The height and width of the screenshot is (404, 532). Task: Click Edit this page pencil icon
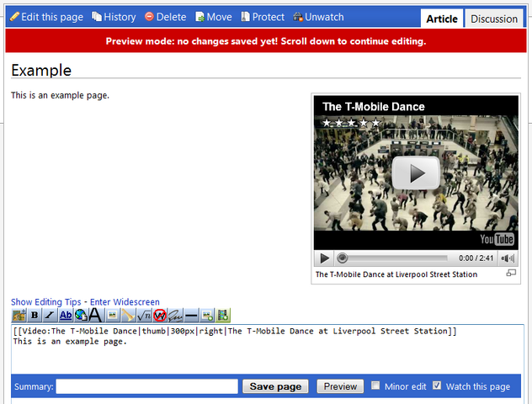(x=14, y=16)
